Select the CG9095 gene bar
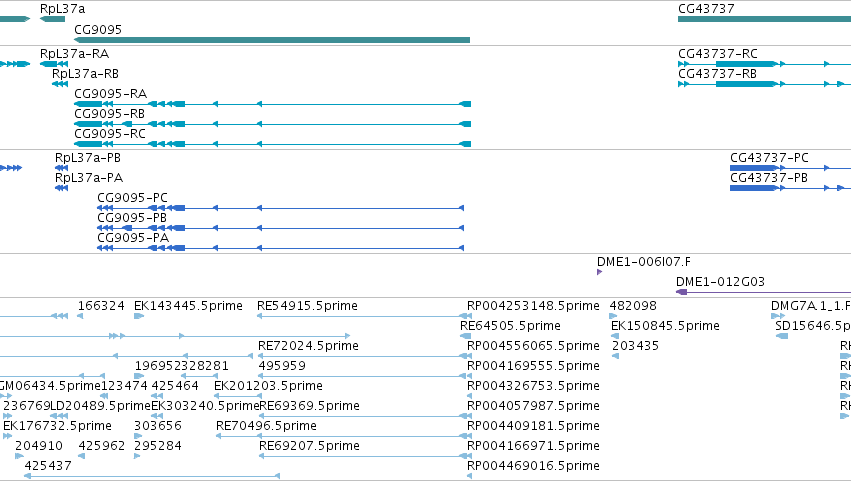 (272, 40)
